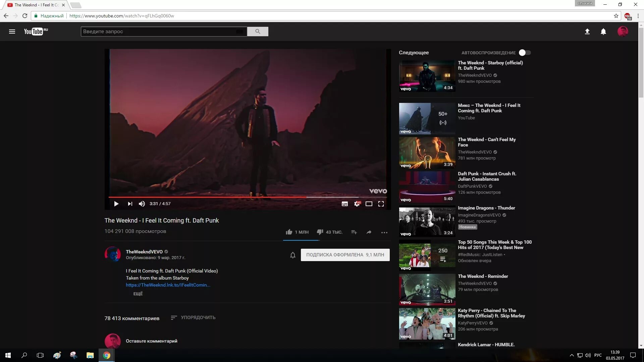Viewport: 644px width, 362px height.
Task: Toggle subtitles on the player
Action: (345, 204)
